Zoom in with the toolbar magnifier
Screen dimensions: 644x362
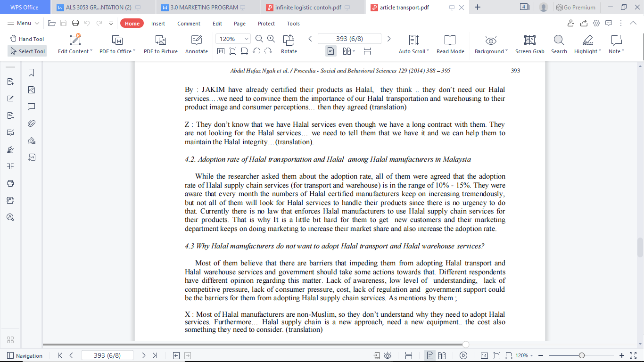coord(271,39)
